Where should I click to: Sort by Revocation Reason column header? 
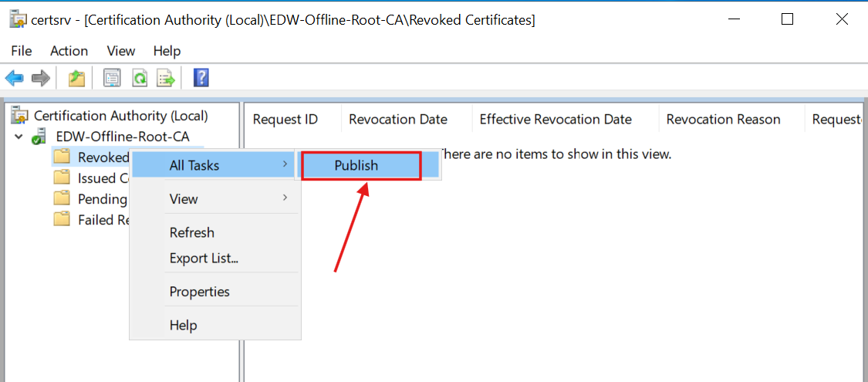point(732,119)
